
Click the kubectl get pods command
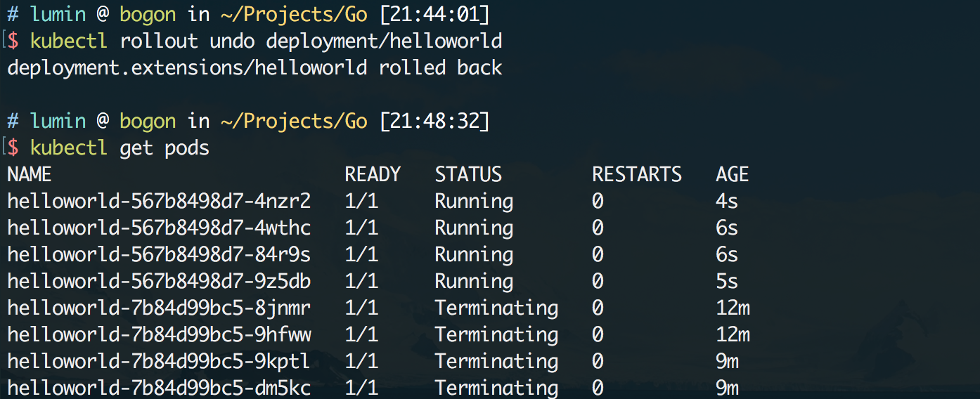coord(120,148)
